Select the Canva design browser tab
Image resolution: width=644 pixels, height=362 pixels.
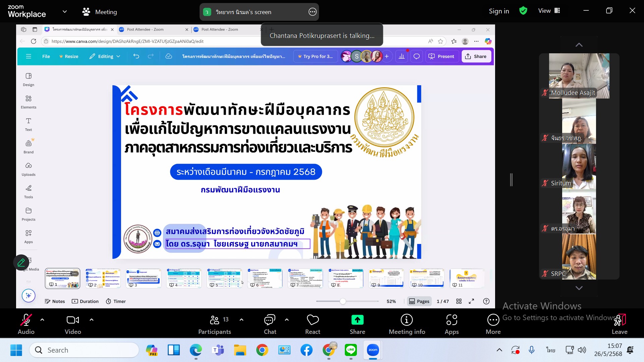pyautogui.click(x=79, y=29)
